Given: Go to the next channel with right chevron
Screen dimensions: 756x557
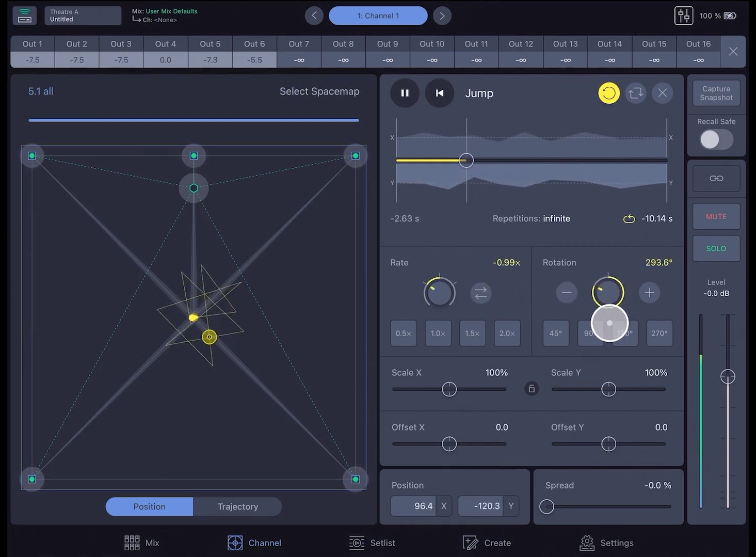Looking at the screenshot, I should pyautogui.click(x=442, y=15).
